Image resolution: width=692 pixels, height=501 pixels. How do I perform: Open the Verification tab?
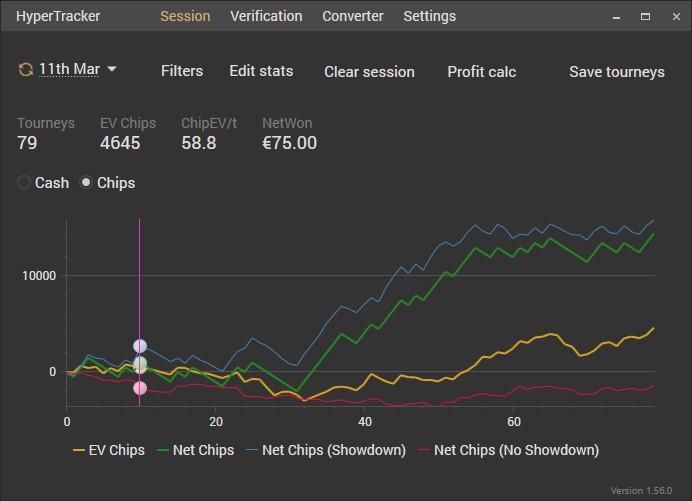tap(266, 16)
